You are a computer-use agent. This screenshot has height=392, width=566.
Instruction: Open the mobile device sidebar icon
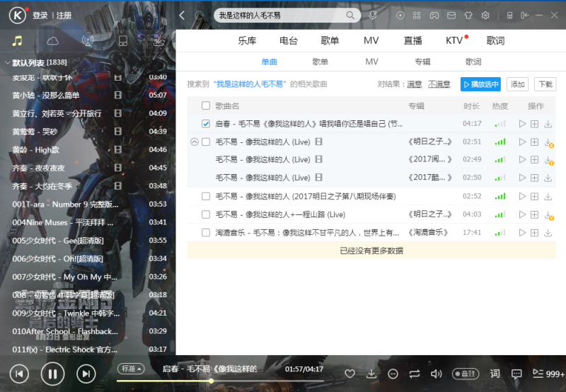tap(123, 41)
